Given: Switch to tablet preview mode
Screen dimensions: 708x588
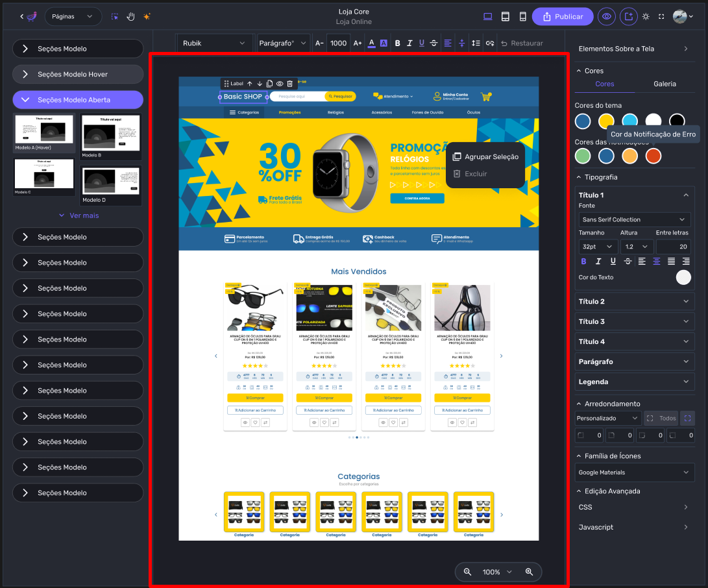Looking at the screenshot, I should tap(505, 16).
